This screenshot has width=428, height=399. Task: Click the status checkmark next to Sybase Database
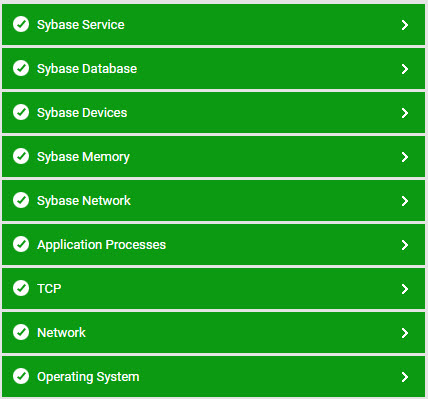[21, 69]
